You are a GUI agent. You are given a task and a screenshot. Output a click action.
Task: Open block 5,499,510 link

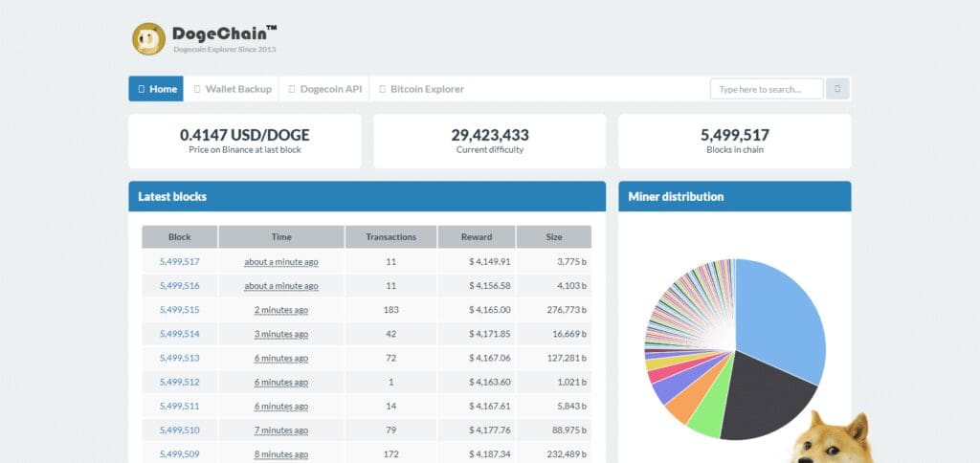[179, 430]
